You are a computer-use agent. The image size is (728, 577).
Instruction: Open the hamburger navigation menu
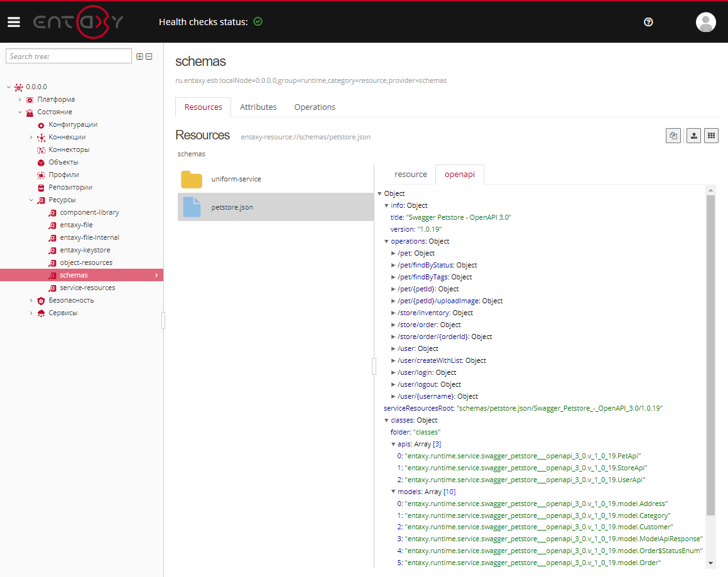[14, 21]
